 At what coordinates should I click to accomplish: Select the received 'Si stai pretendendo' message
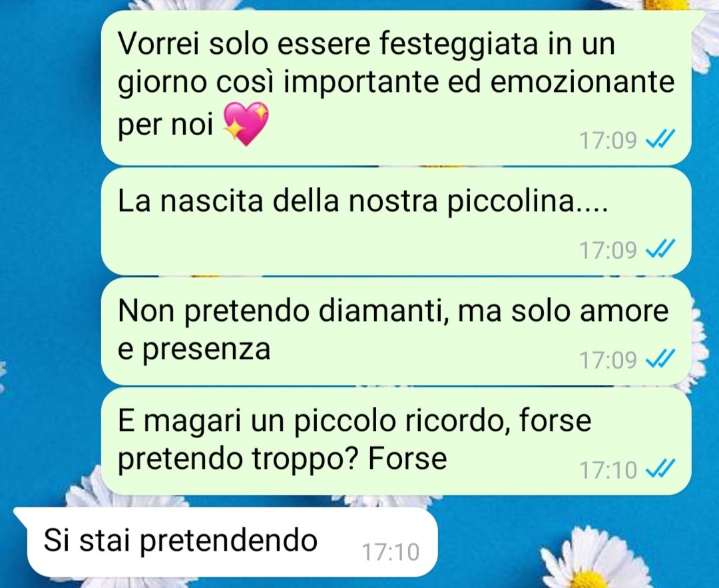click(226, 541)
